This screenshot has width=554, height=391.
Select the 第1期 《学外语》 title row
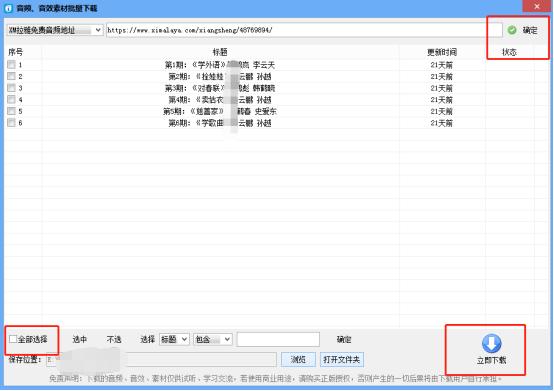pyautogui.click(x=220, y=65)
